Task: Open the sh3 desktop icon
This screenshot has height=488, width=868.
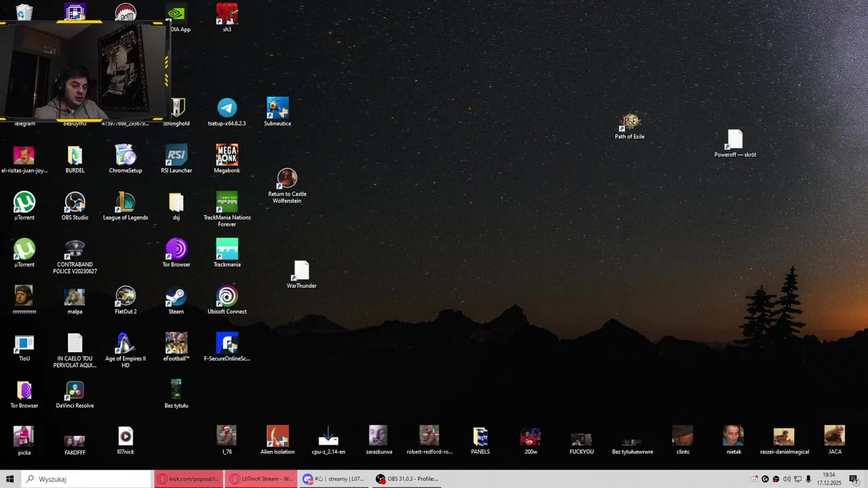Action: pyautogui.click(x=227, y=17)
